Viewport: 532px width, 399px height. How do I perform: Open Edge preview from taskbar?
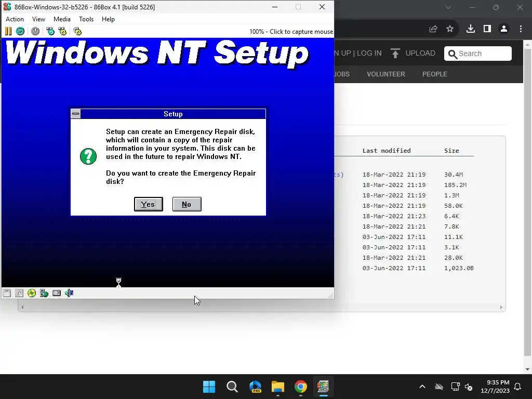click(x=255, y=387)
